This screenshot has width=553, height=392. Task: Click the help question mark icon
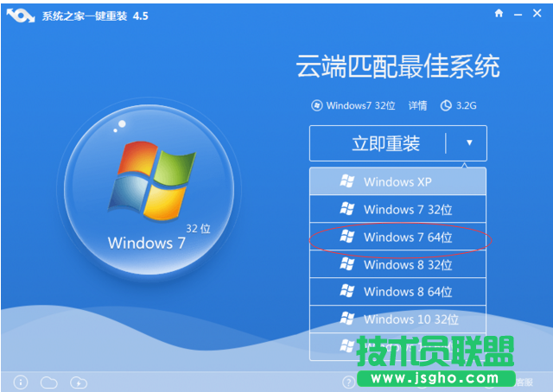348,381
